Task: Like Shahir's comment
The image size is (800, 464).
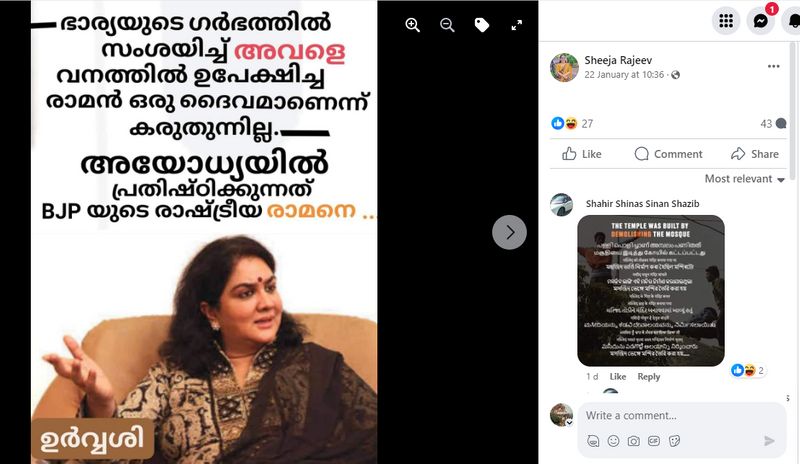Action: pyautogui.click(x=617, y=377)
